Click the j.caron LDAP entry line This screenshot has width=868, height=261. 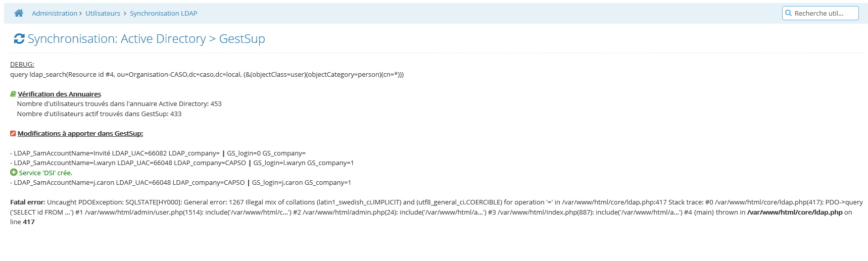180,182
